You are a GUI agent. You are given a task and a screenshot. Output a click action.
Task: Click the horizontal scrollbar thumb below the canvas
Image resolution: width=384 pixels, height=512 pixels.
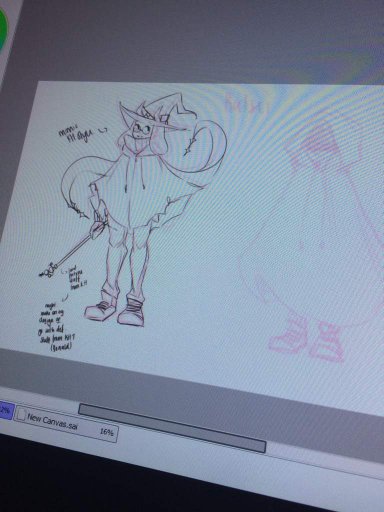172,428
